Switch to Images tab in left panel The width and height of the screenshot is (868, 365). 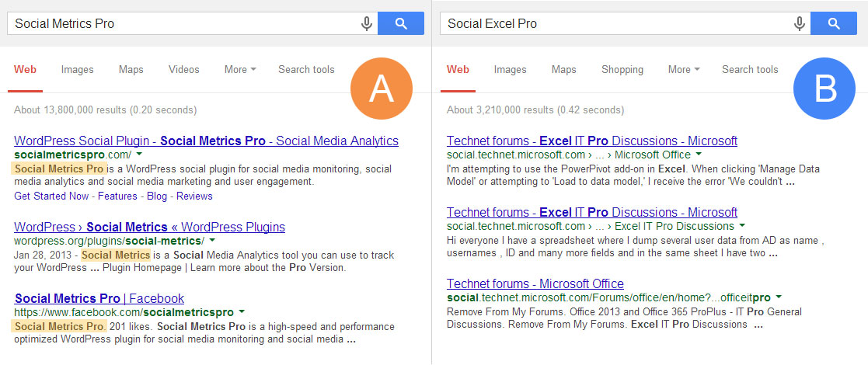78,70
